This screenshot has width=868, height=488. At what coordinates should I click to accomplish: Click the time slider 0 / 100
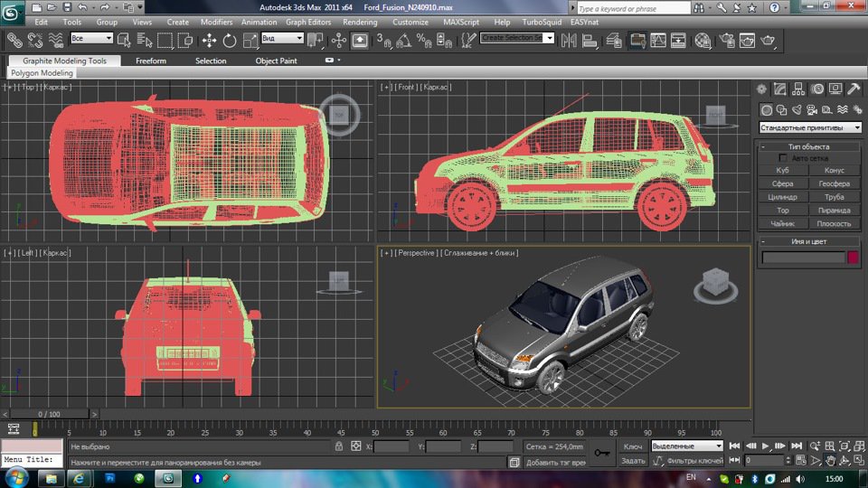coord(49,414)
